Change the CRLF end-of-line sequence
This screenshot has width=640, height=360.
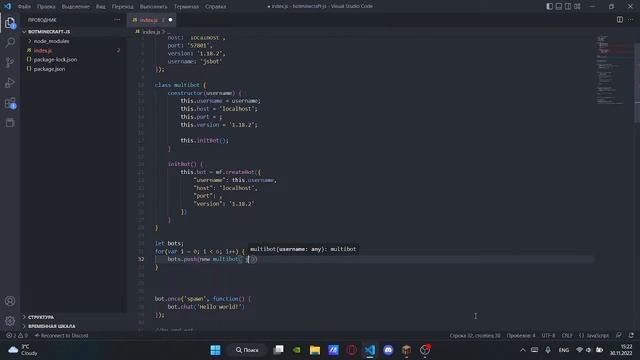click(x=567, y=336)
